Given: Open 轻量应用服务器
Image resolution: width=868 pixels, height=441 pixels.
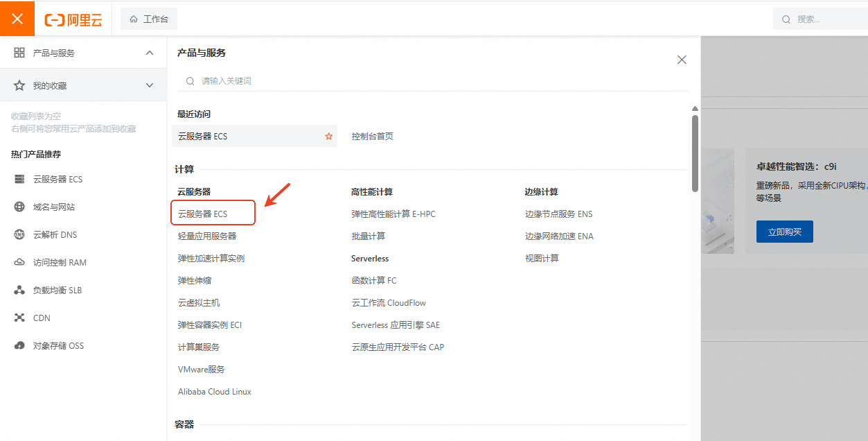Looking at the screenshot, I should point(207,236).
